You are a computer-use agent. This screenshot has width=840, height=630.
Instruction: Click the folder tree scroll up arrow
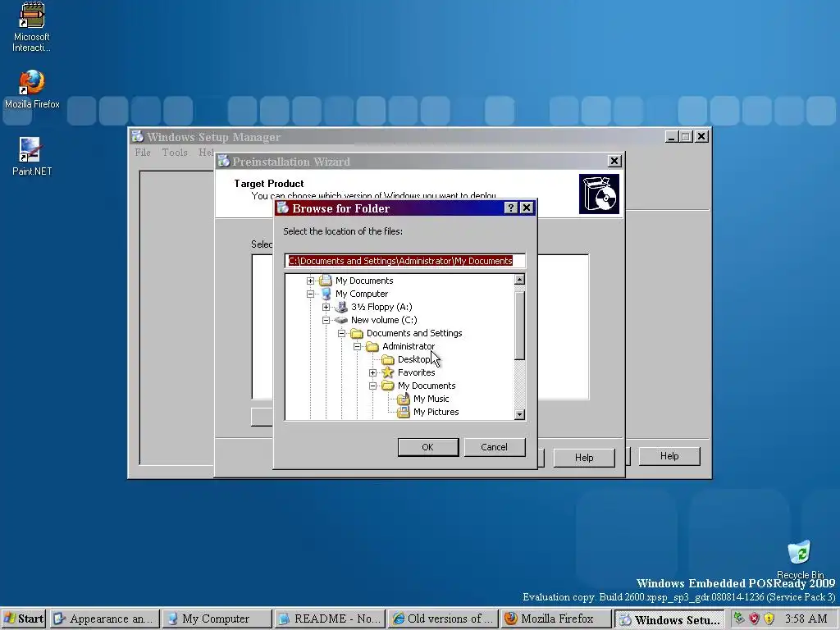519,280
